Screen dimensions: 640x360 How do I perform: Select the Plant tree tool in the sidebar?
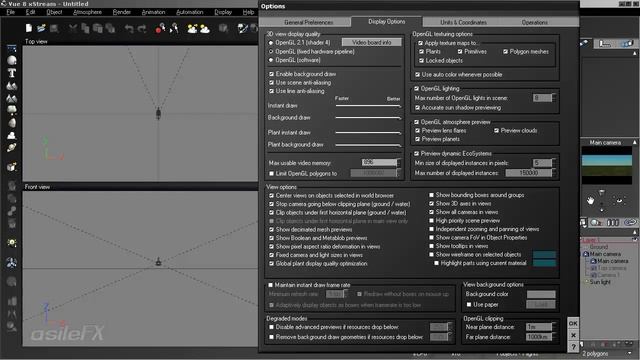click(x=12, y=110)
